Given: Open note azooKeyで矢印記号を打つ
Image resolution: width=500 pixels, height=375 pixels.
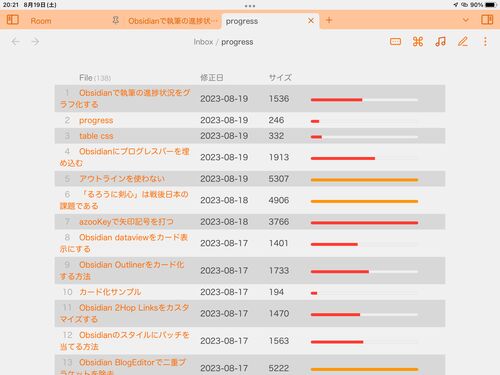Looking at the screenshot, I should (126, 222).
